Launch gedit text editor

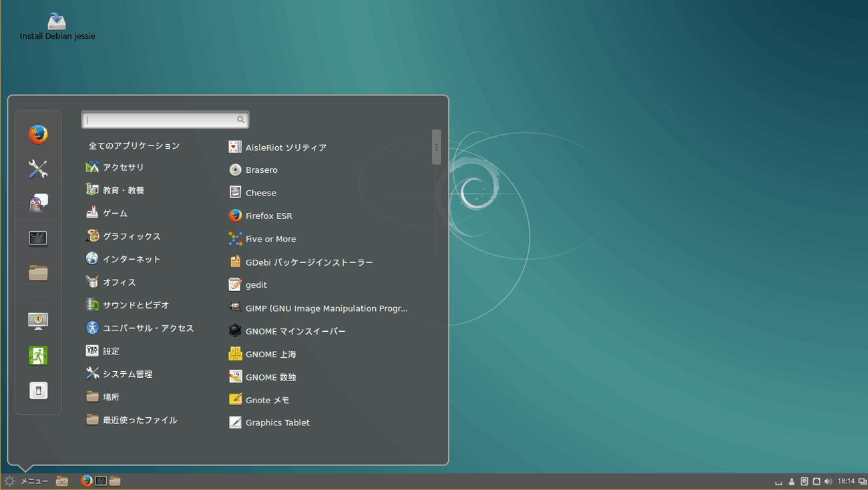[256, 285]
